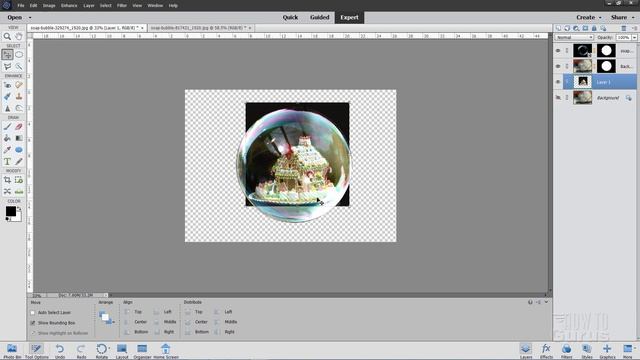Open the Arrange dropdown in Tool Options
Screen dimensions: 640x360
tap(106, 317)
